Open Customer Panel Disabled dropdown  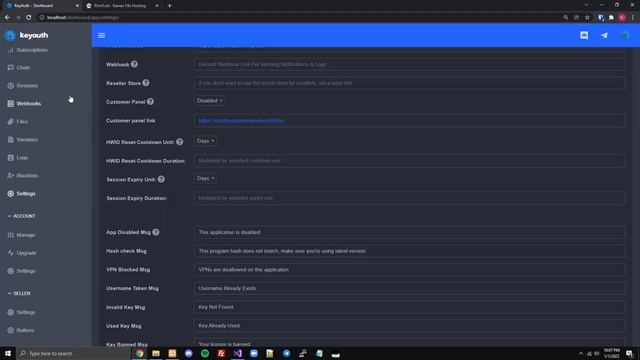coord(209,101)
